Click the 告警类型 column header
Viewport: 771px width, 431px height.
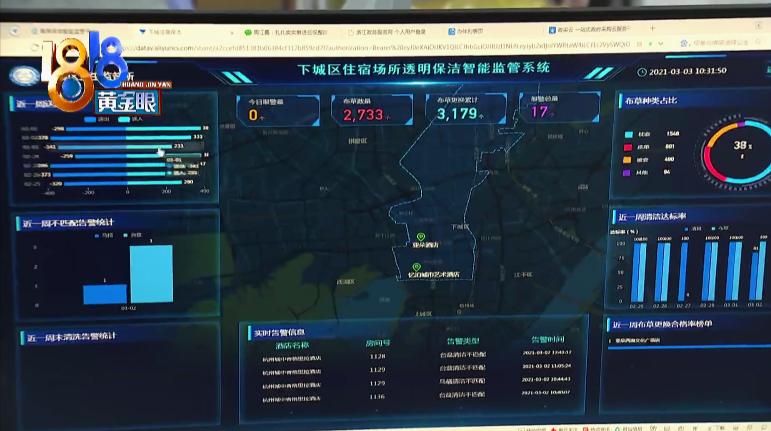point(462,341)
